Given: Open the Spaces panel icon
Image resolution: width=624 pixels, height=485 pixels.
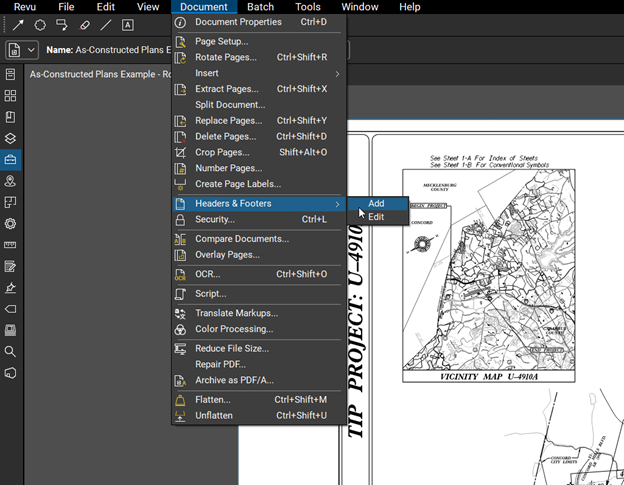Looking at the screenshot, I should tap(10, 202).
